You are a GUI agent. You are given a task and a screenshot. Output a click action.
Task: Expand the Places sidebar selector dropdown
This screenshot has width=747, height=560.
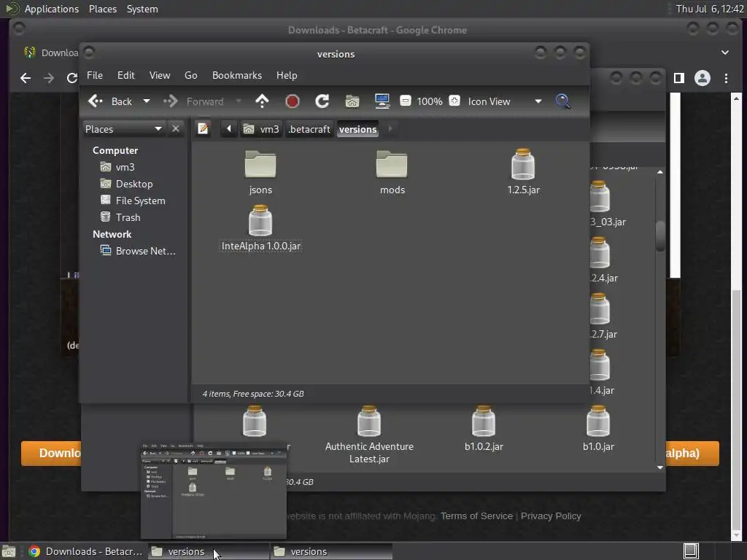(x=124, y=129)
